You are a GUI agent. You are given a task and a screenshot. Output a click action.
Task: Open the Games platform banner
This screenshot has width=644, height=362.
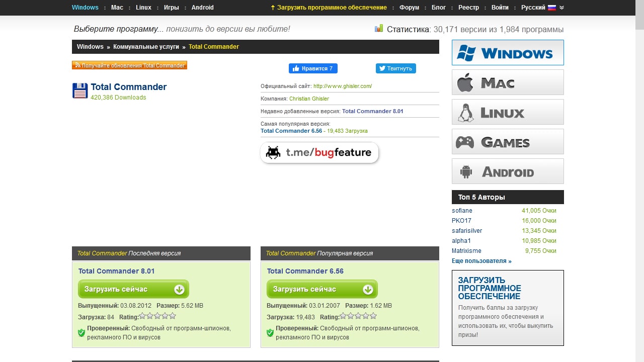click(508, 142)
